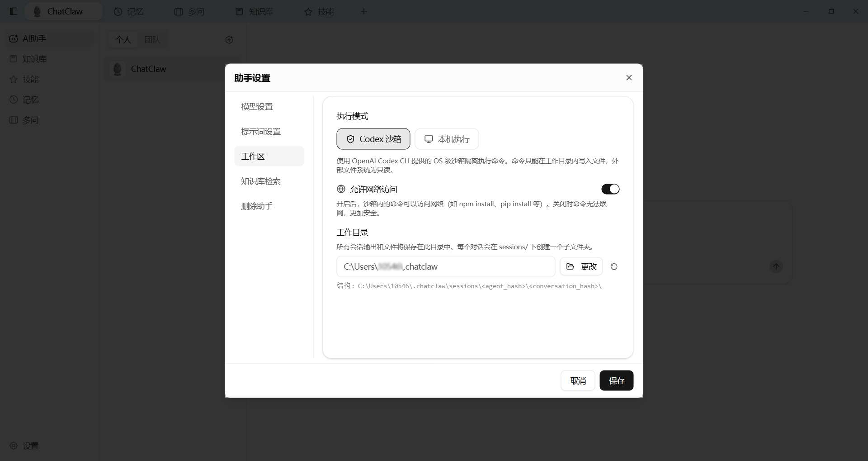Add a new assistant with the plus icon
868x461 pixels.
[x=229, y=40]
